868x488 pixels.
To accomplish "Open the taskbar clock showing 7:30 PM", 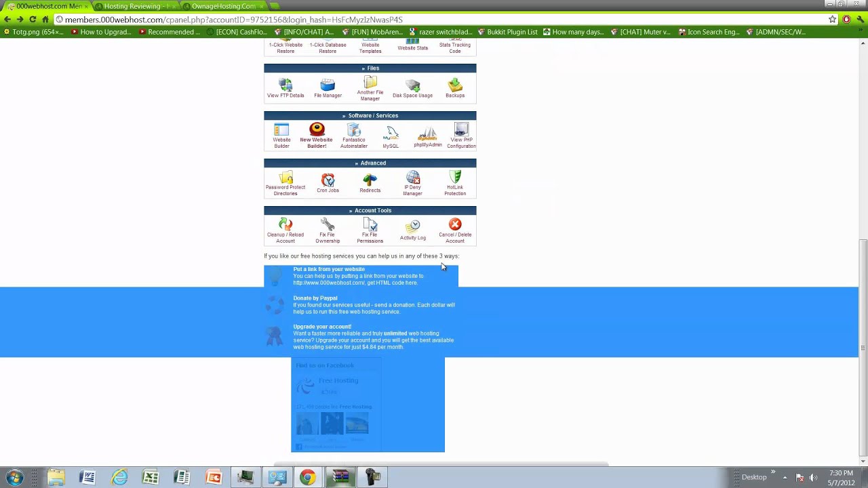I will pyautogui.click(x=841, y=477).
